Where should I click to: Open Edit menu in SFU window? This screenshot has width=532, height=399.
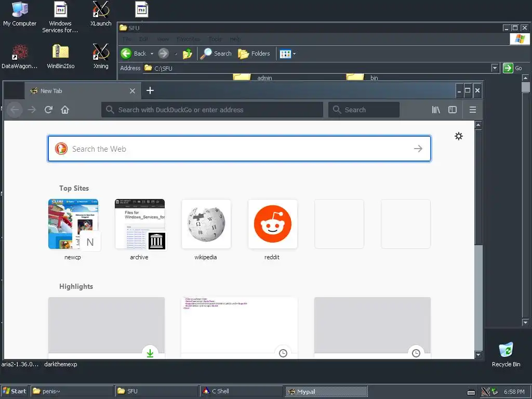coord(143,39)
